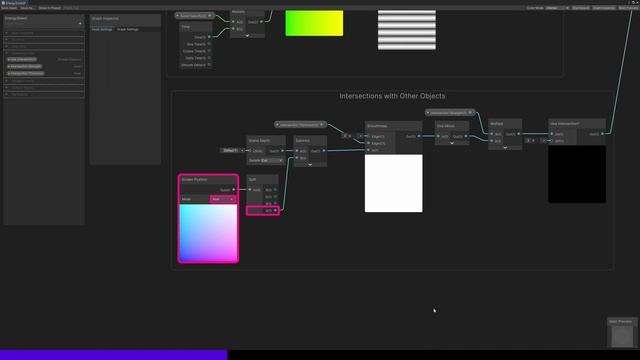640x360 pixels.
Task: Open the Scene Depth Sampling dropdown
Action: pyautogui.click(x=271, y=160)
